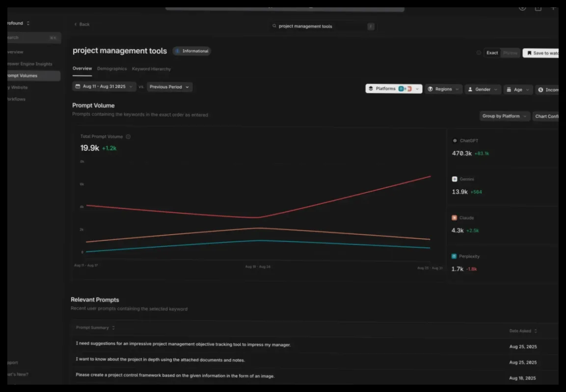This screenshot has height=392, width=566.
Task: Open the Group by Platform dropdown
Action: 504,116
